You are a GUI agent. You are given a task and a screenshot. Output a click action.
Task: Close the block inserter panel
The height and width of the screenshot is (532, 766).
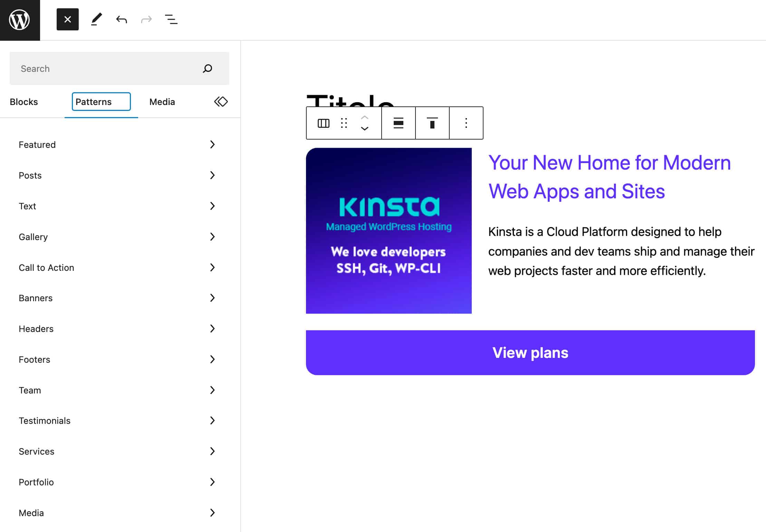tap(68, 19)
